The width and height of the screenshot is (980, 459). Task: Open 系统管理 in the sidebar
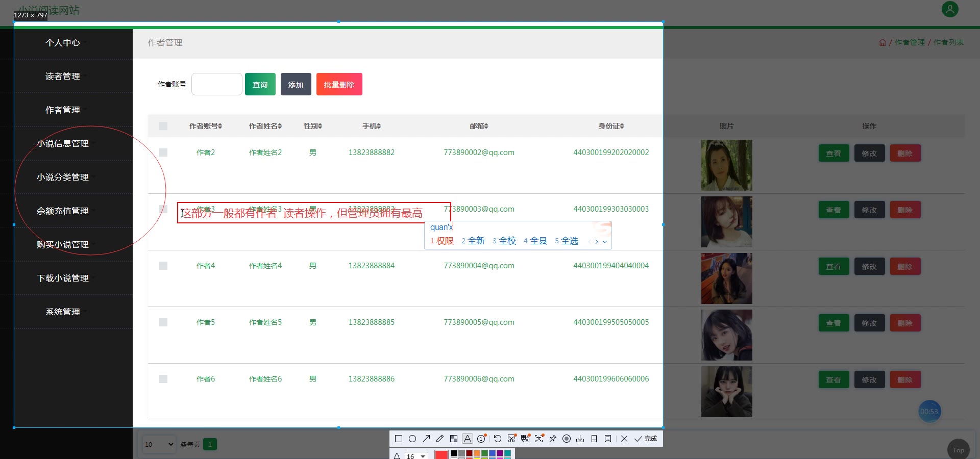point(63,312)
